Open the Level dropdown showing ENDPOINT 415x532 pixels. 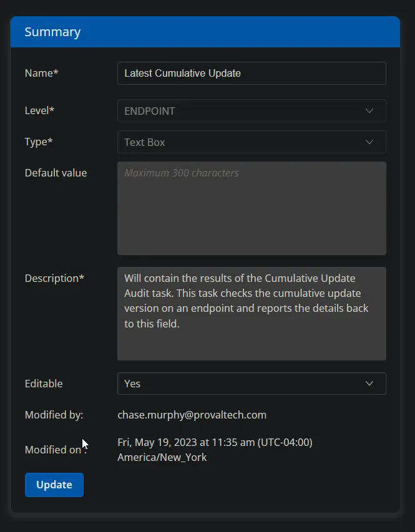[251, 111]
